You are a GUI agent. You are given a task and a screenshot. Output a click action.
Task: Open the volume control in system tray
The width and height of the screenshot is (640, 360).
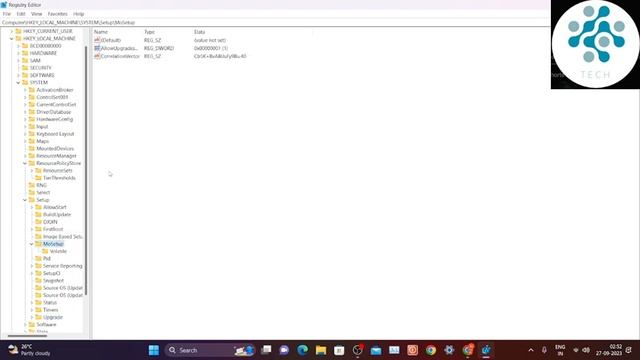point(586,350)
